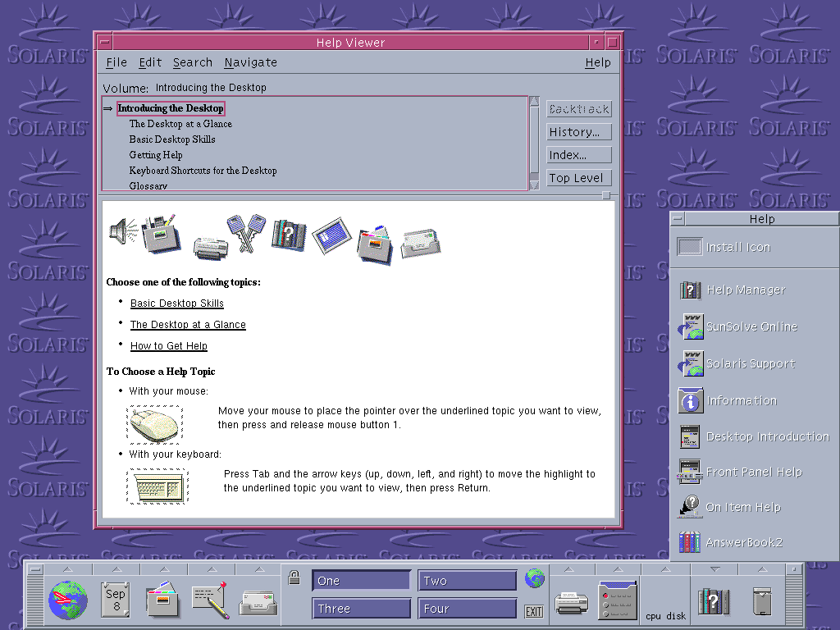Open AnswerBook2 books icon
The width and height of the screenshot is (840, 630).
tap(690, 542)
